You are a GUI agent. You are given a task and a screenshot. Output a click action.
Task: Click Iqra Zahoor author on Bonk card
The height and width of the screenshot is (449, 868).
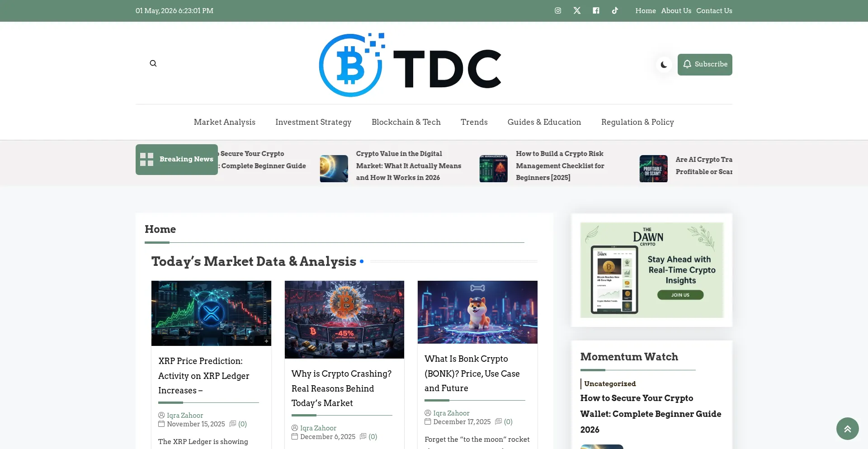(451, 413)
